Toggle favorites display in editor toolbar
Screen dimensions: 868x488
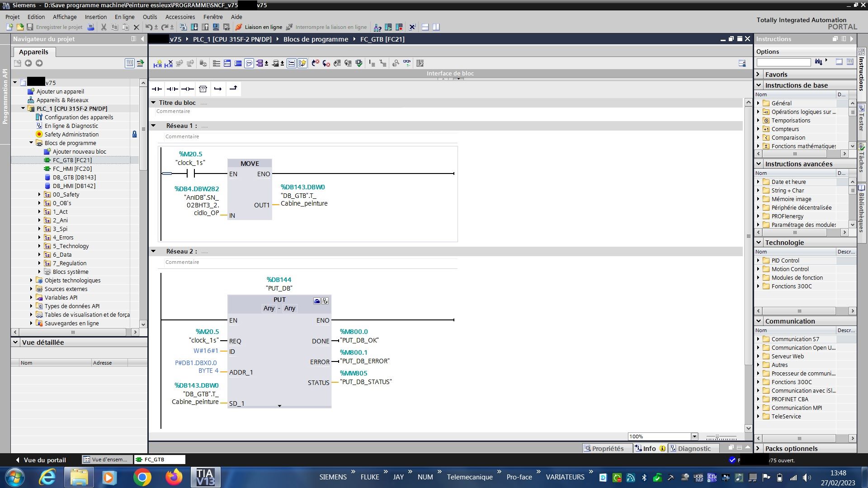coord(302,64)
